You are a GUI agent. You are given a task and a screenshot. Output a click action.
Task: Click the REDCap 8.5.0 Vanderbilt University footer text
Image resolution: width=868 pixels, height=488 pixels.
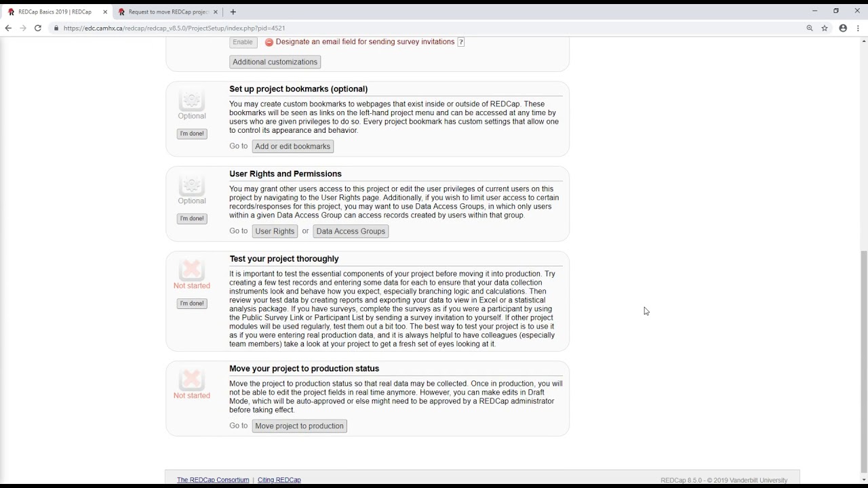[724, 481]
